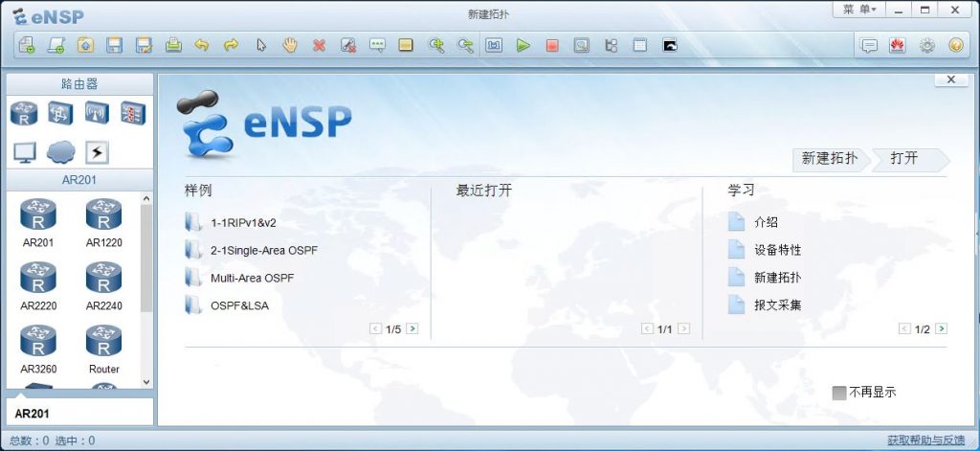980x451 pixels.
Task: Go to previous learning page arrow
Action: point(904,328)
